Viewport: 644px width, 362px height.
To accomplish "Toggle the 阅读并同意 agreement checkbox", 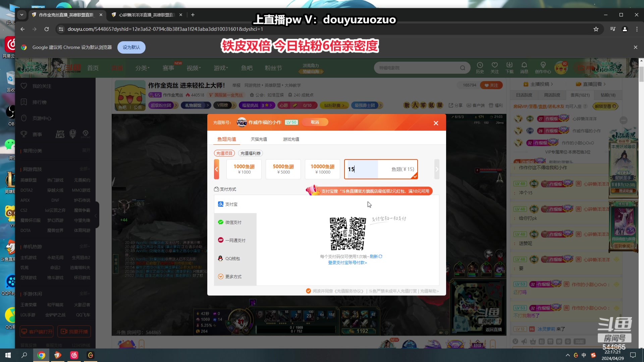I will click(308, 291).
